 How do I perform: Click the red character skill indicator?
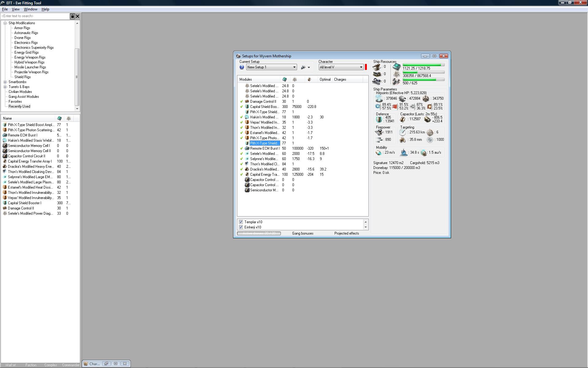click(x=366, y=67)
